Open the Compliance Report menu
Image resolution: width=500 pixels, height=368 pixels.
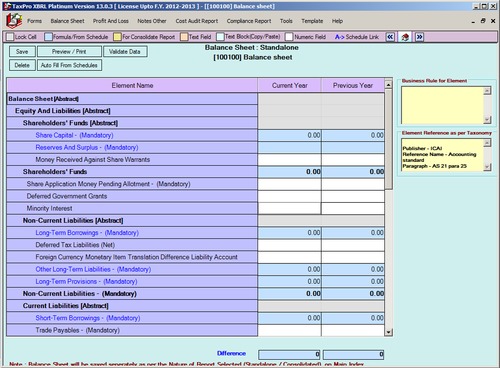coord(249,21)
